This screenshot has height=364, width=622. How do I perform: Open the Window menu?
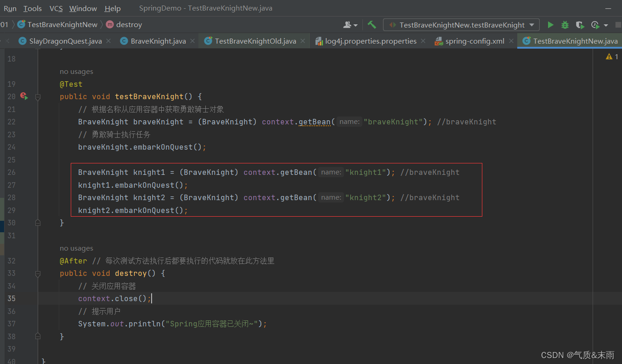83,8
